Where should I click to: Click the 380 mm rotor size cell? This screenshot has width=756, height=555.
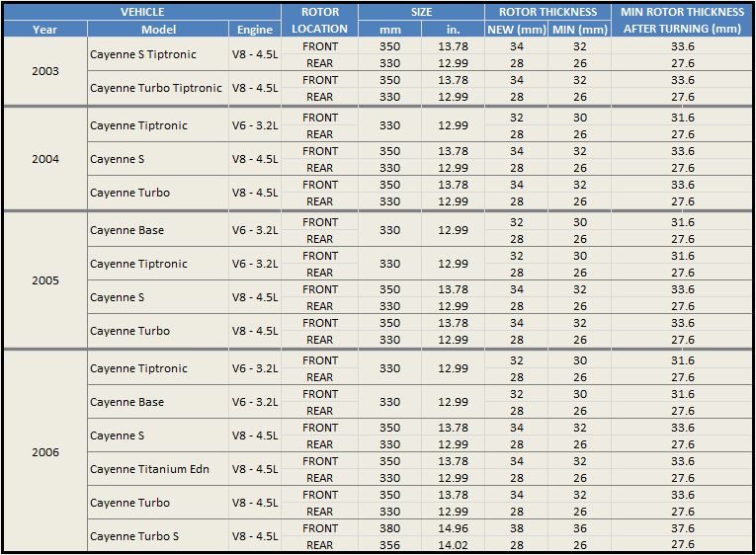coord(389,528)
